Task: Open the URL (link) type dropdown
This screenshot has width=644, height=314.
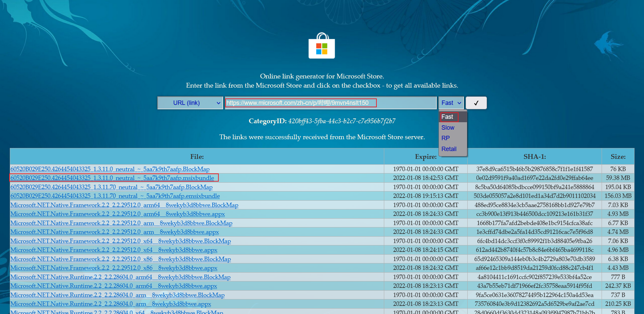Action: point(190,103)
